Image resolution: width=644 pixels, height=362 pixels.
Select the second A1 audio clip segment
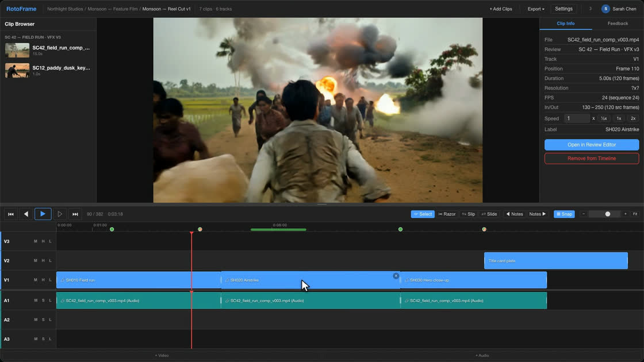310,301
